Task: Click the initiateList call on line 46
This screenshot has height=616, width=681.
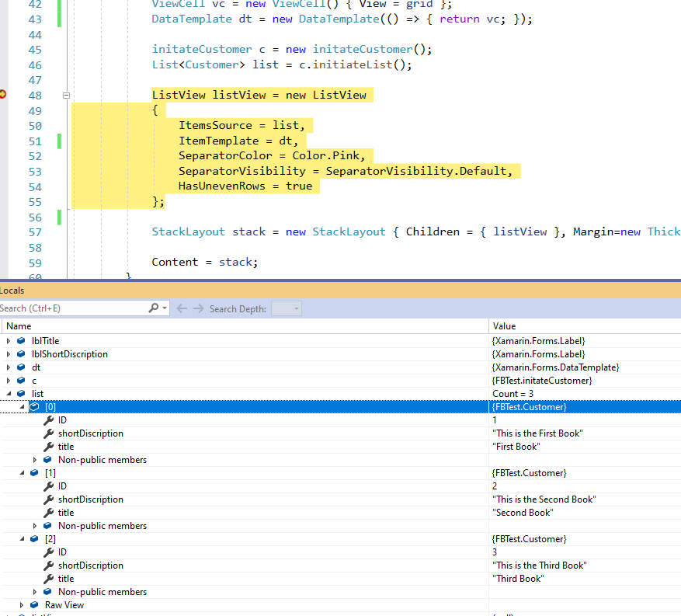Action: pos(353,64)
